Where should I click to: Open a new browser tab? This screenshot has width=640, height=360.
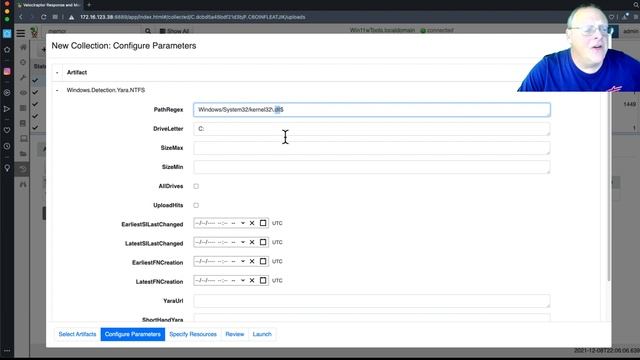point(89,5)
